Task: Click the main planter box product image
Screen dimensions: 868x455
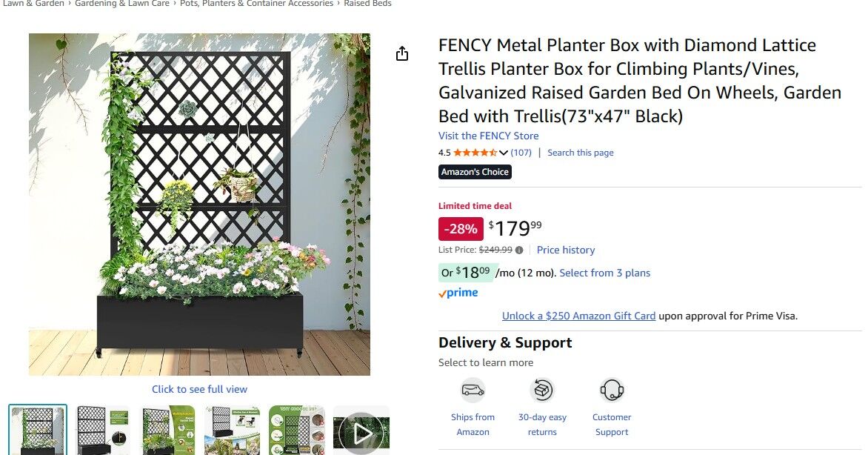Action: click(x=199, y=204)
